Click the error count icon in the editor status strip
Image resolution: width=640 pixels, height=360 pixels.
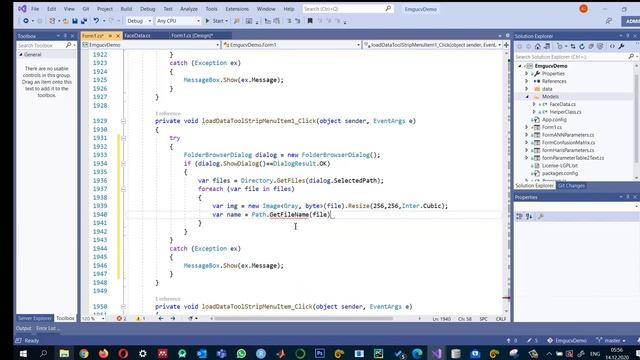tap(119, 318)
